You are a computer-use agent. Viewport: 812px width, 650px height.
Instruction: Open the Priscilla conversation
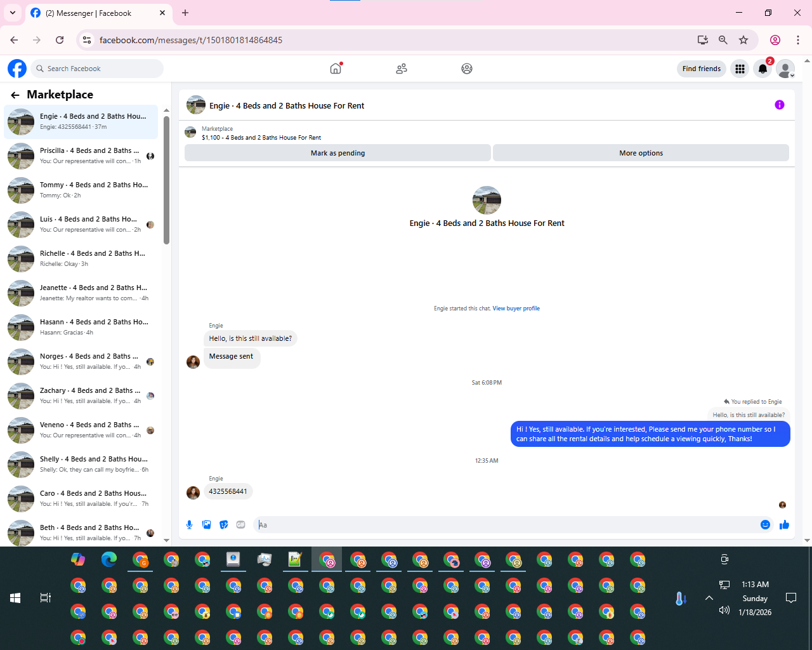click(81, 156)
